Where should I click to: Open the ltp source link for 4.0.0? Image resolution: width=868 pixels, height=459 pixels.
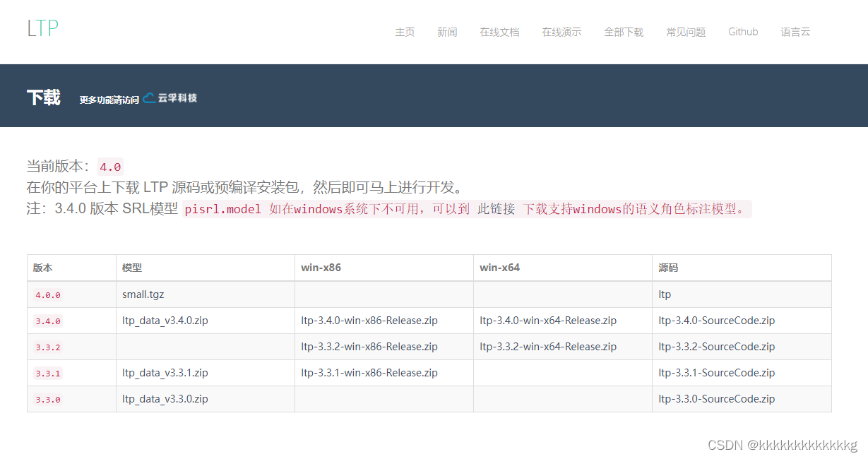(665, 294)
